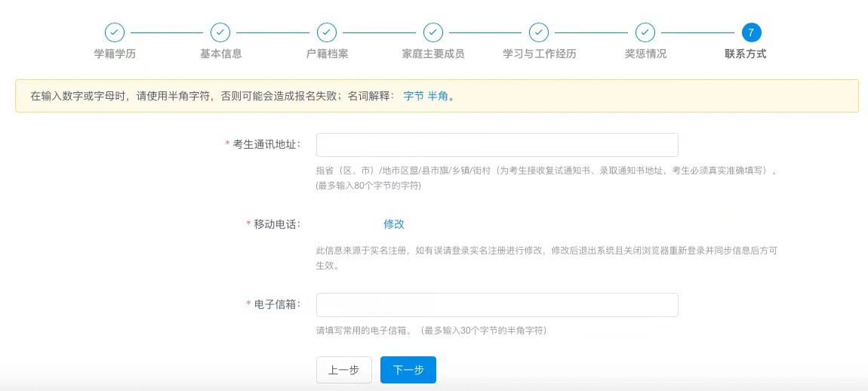Image resolution: width=868 pixels, height=391 pixels.
Task: Open the 字节 term explanation link
Action: [414, 97]
